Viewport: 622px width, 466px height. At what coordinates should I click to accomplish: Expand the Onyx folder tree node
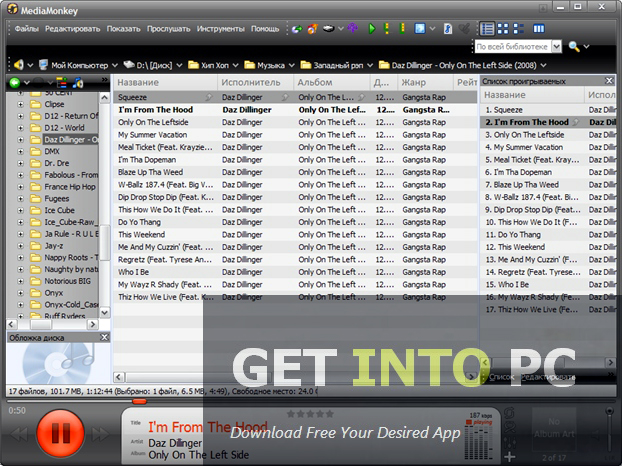20,293
